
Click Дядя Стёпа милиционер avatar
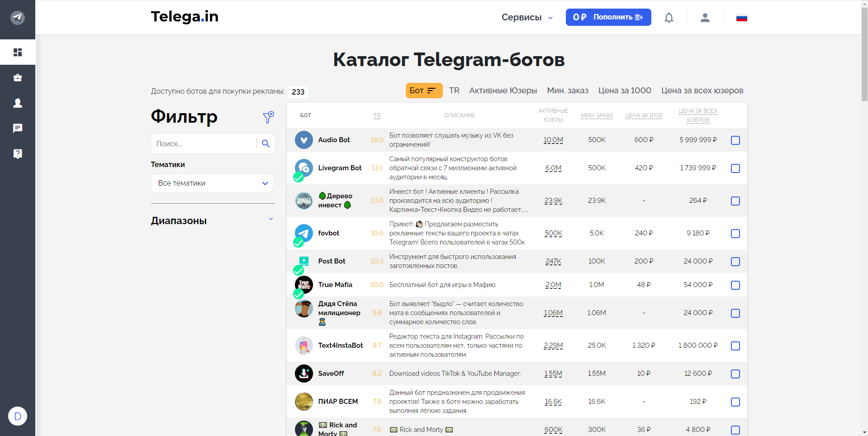[304, 308]
